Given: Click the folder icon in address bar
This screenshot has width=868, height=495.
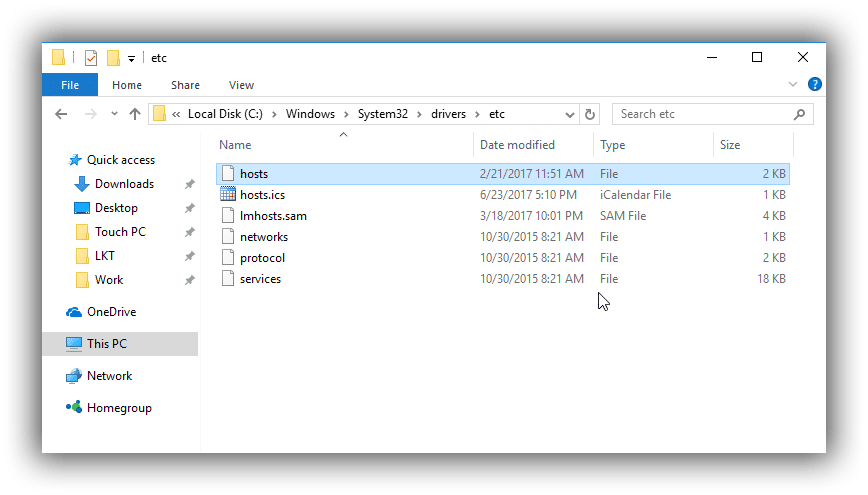Looking at the screenshot, I should (x=159, y=114).
